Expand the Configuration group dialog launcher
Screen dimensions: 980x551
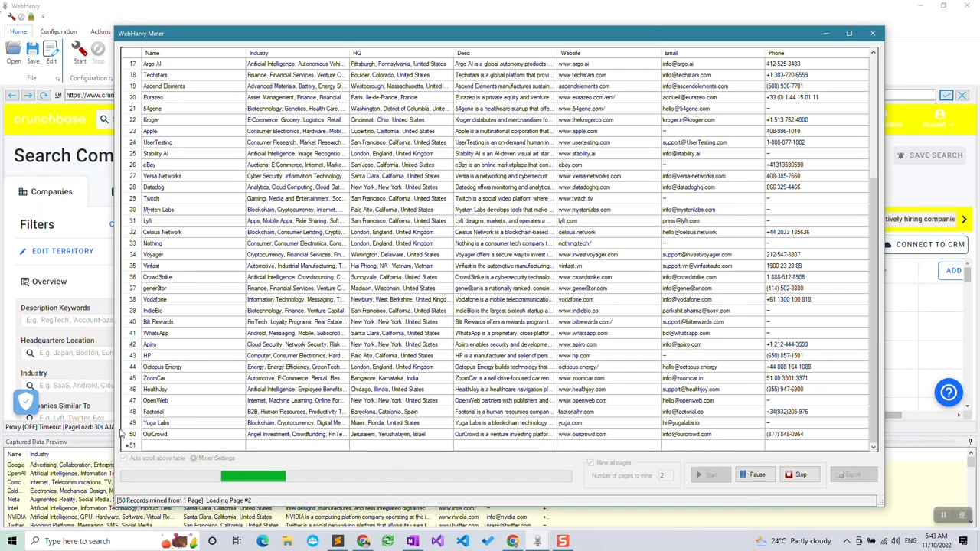[x=110, y=78]
